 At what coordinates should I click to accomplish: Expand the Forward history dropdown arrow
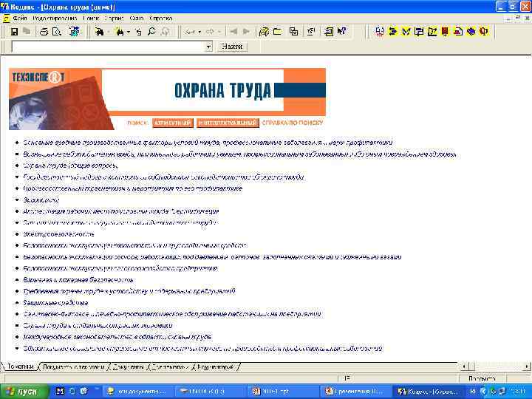[219, 32]
